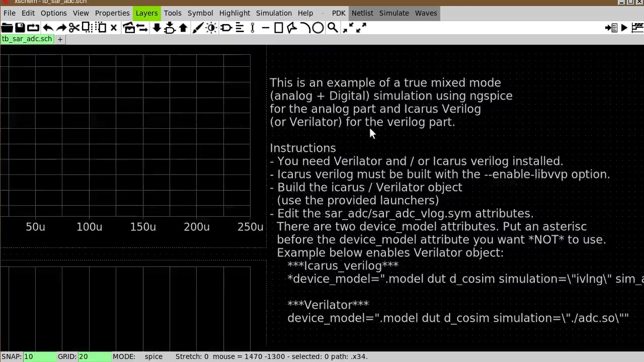Go back up hierarchy with up-arrow icon
This screenshot has width=644, height=362.
pos(183,28)
